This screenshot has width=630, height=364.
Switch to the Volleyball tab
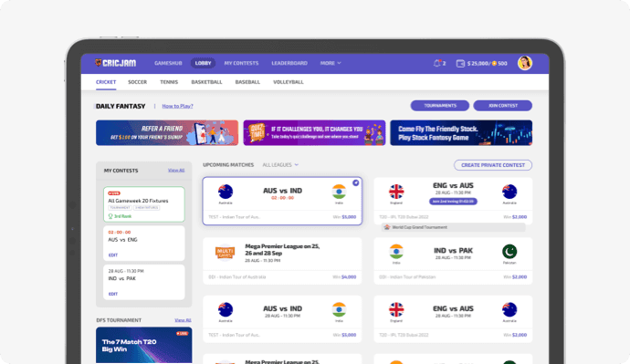pyautogui.click(x=289, y=82)
